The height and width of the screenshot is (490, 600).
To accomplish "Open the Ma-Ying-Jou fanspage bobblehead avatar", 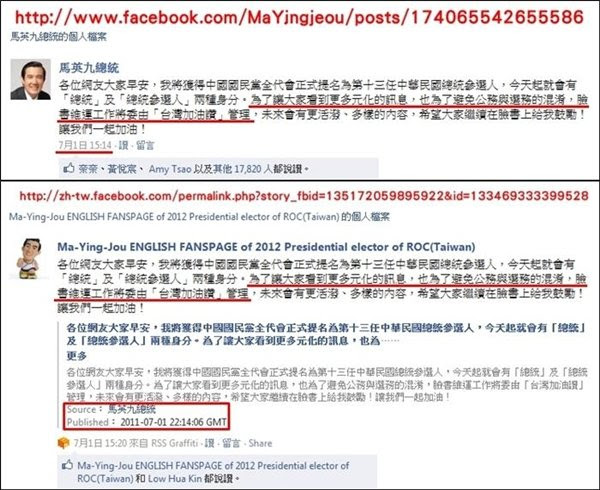I will click(28, 258).
